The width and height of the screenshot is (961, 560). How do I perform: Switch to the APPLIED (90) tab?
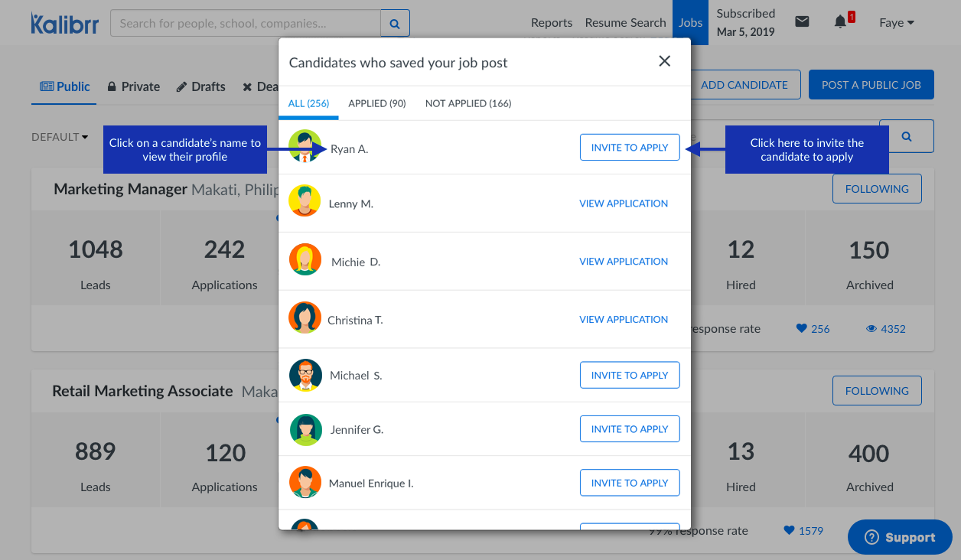[x=376, y=103]
